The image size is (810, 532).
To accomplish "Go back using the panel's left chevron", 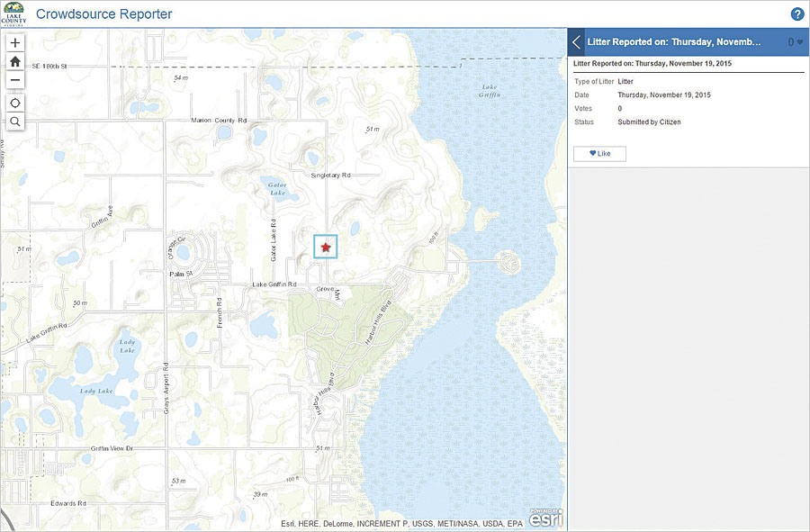I will tap(577, 42).
